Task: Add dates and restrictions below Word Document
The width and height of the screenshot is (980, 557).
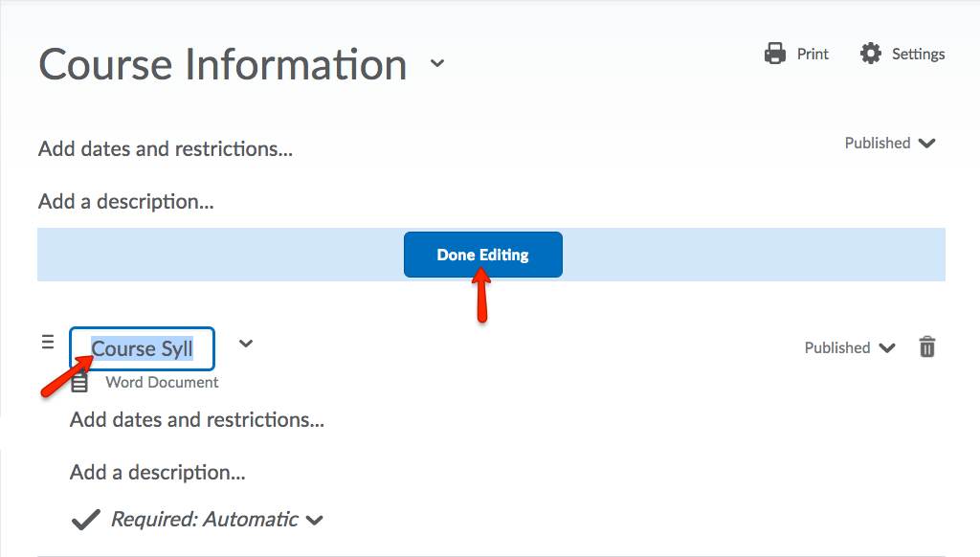Action: 197,420
